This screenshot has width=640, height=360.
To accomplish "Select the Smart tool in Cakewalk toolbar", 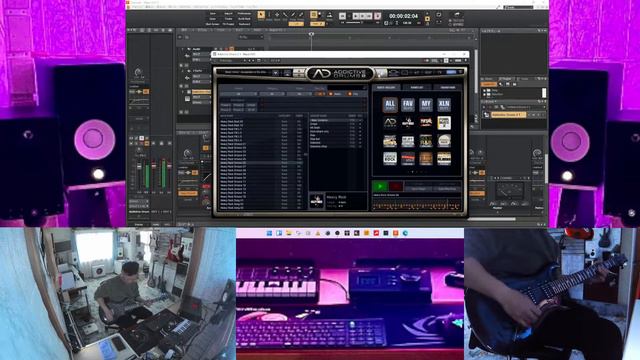I will pos(261,16).
